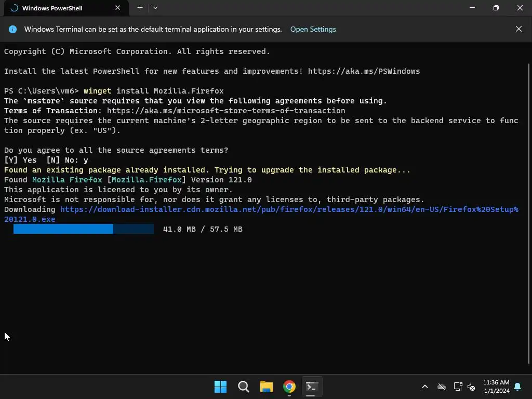Open the notification bell icon
Image resolution: width=532 pixels, height=399 pixels.
[517, 387]
